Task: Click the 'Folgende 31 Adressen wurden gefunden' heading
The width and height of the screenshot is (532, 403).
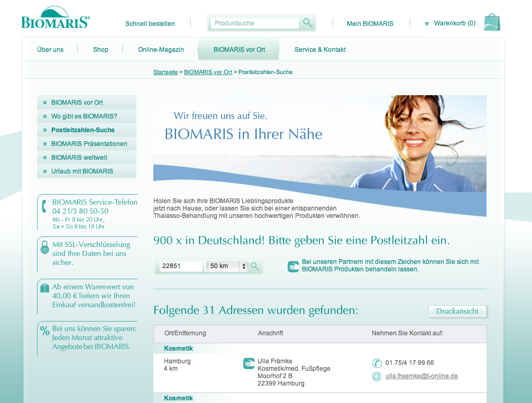Action: click(256, 310)
